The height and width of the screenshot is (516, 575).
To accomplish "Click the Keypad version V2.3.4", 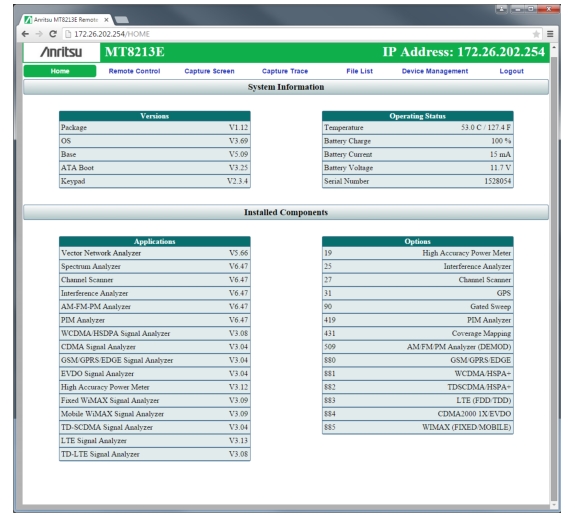I will click(x=237, y=181).
